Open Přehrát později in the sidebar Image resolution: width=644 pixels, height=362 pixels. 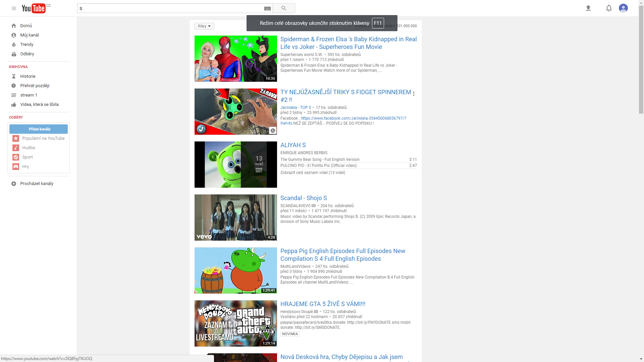click(35, 86)
